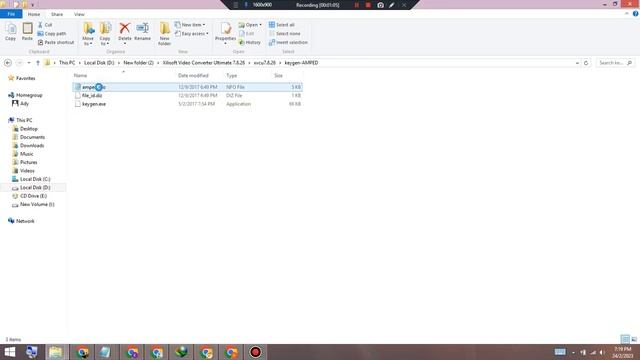Click Invert selection in ribbon
The image size is (640, 360).
[288, 42]
